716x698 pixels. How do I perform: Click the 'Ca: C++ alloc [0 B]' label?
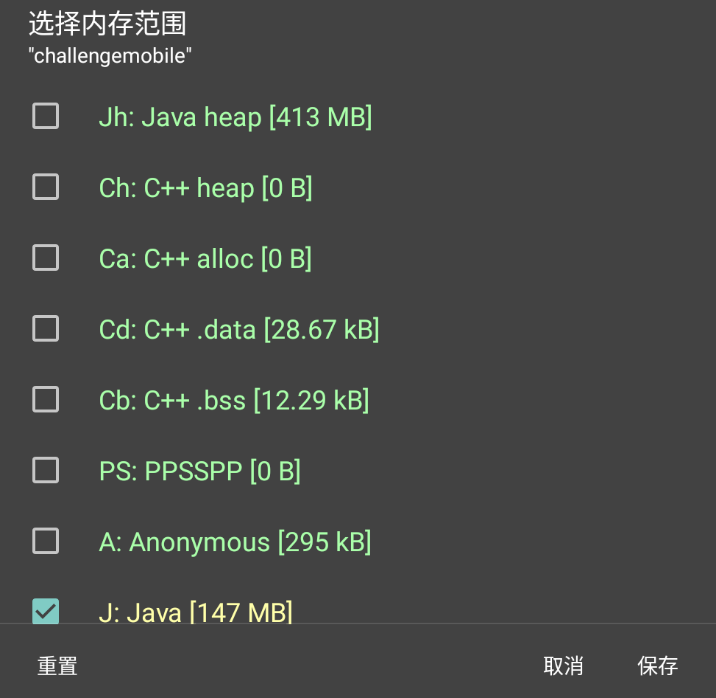(205, 259)
